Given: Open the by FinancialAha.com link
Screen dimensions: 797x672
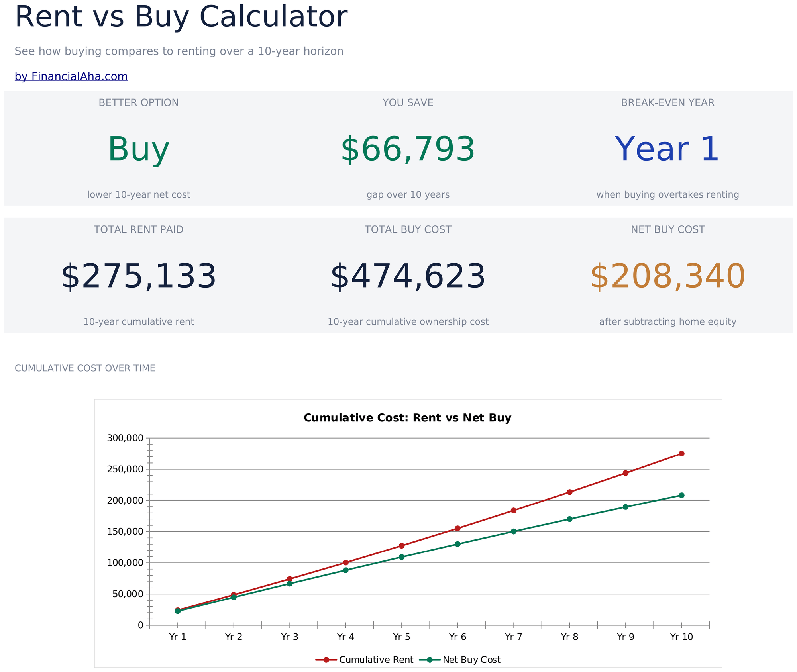Looking at the screenshot, I should [x=71, y=76].
